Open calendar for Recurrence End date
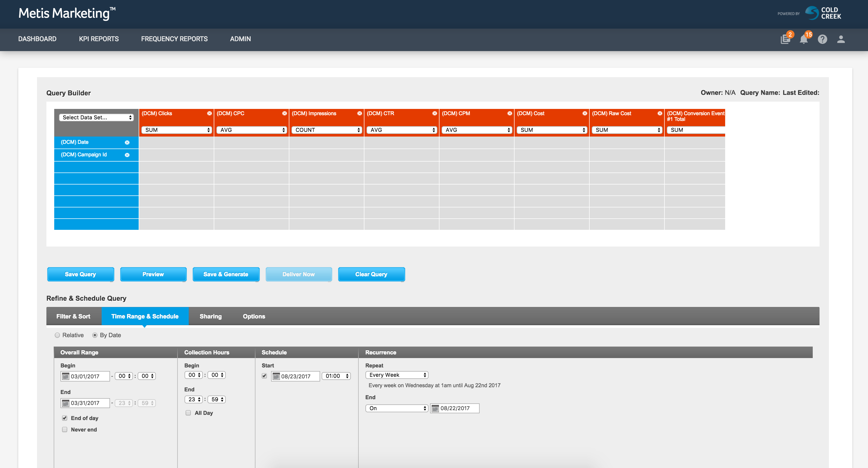868x468 pixels. 435,408
